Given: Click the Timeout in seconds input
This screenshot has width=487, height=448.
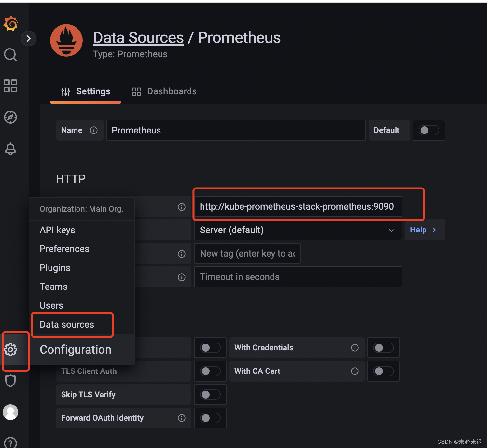Looking at the screenshot, I should tap(298, 277).
